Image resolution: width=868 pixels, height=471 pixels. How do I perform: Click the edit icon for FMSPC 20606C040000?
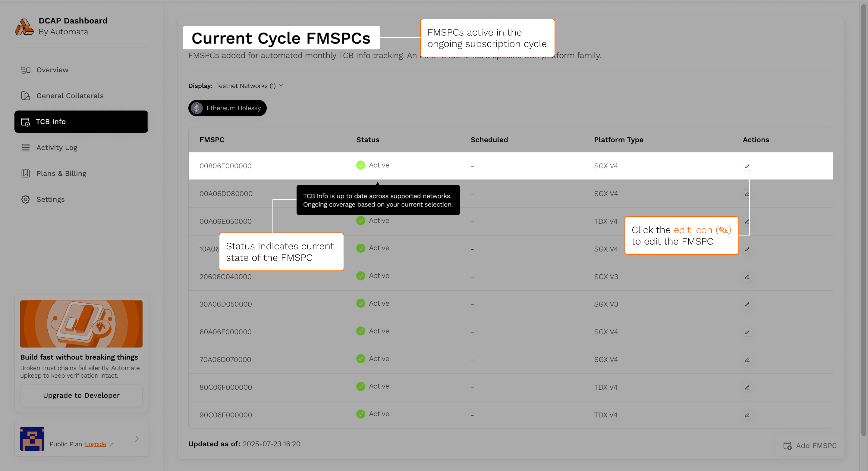pyautogui.click(x=747, y=276)
